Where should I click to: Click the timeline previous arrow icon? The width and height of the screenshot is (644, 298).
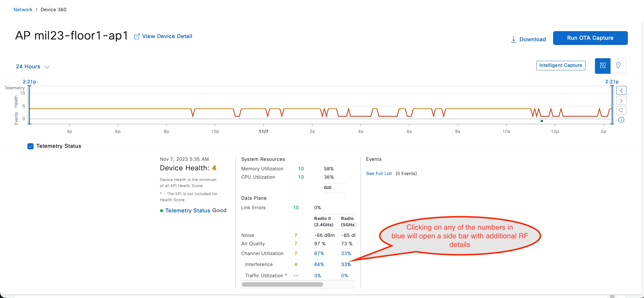[x=621, y=90]
